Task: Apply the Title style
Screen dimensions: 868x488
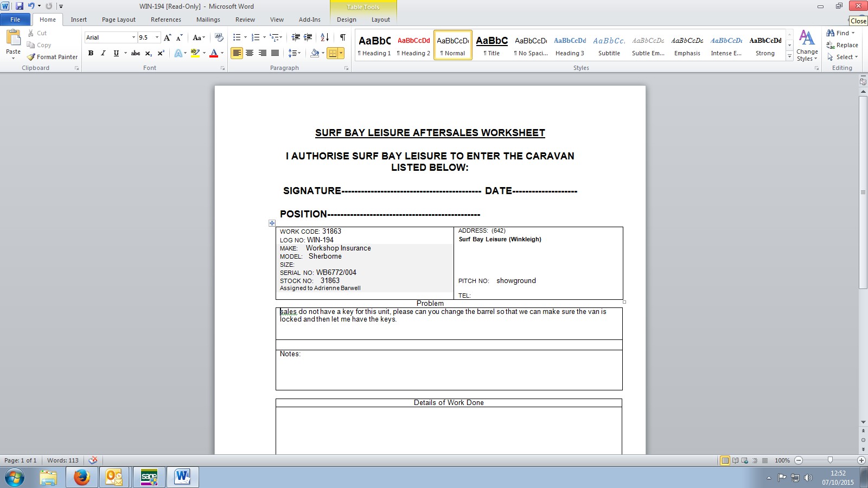Action: coord(492,45)
